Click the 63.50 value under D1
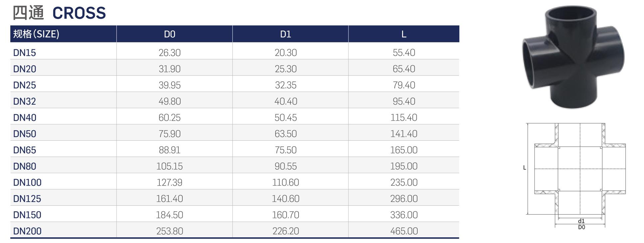 [x=286, y=134]
